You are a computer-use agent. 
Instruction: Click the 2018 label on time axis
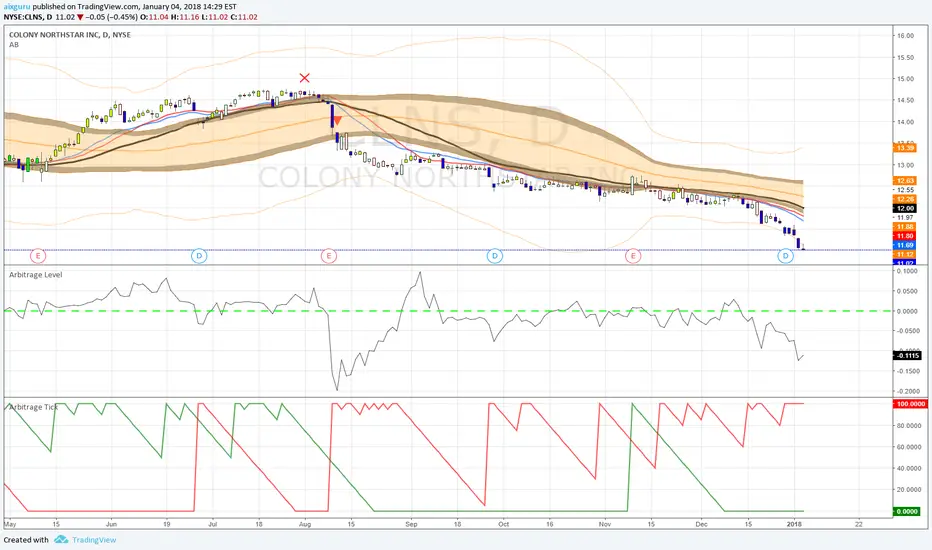[x=794, y=524]
